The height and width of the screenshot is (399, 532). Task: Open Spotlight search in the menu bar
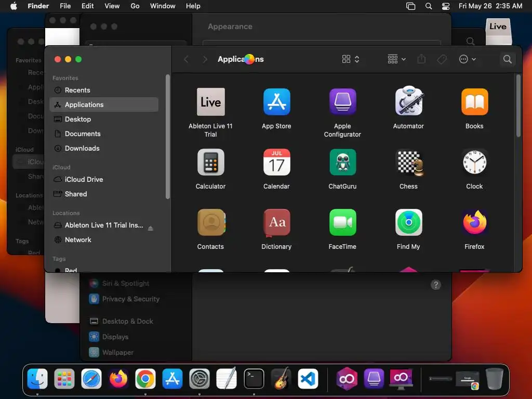click(429, 6)
